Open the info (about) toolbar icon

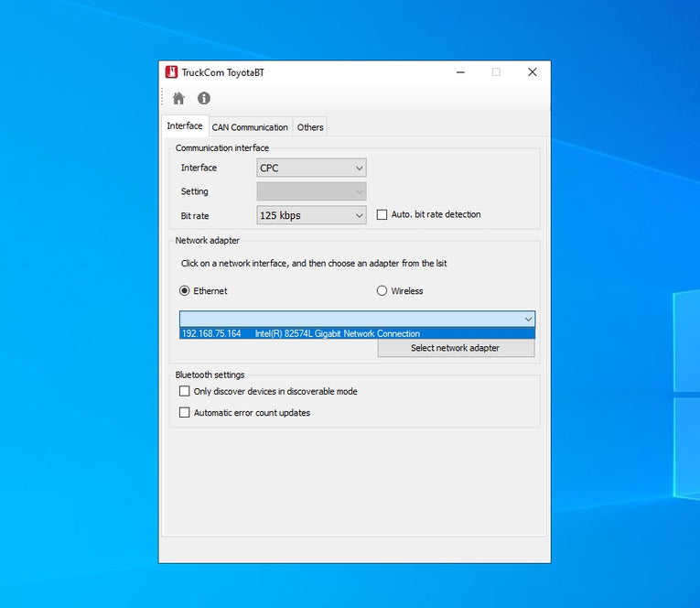(x=204, y=98)
